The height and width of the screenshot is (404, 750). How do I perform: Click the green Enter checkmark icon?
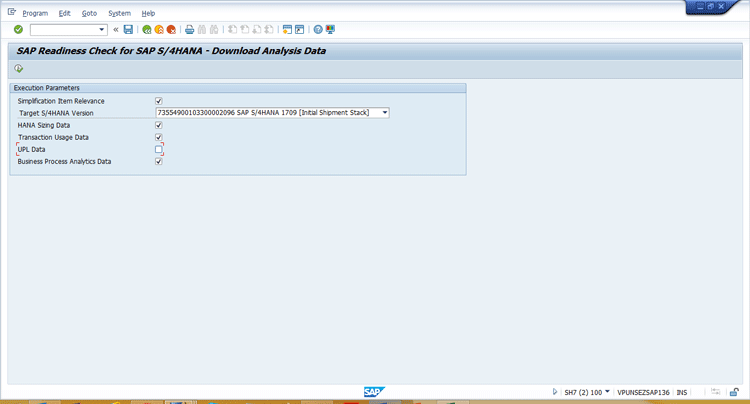pyautogui.click(x=18, y=30)
